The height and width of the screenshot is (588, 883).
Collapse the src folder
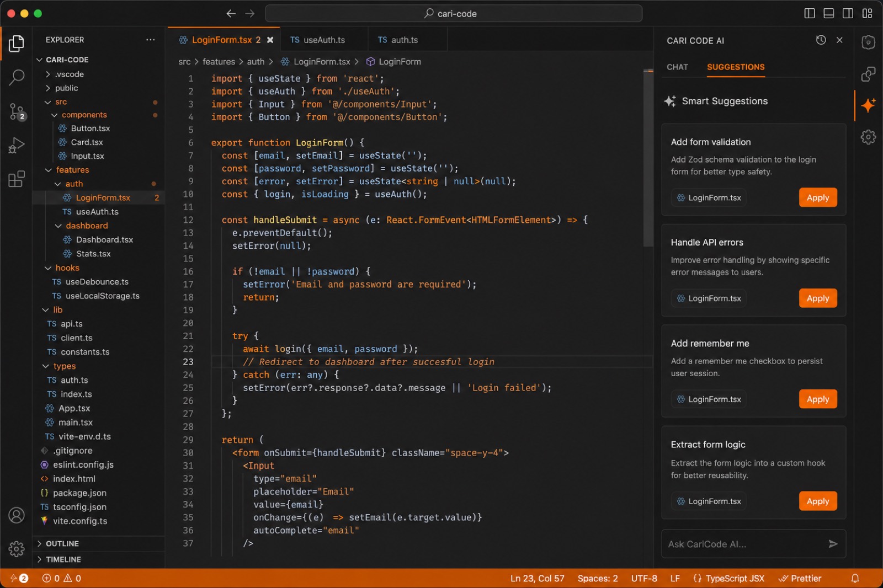99,102
